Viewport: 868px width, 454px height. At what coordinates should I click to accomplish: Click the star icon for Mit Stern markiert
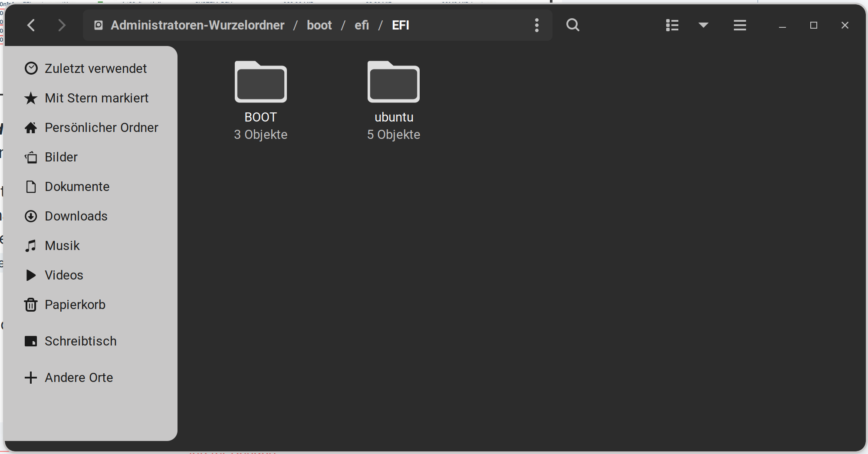[x=31, y=98]
